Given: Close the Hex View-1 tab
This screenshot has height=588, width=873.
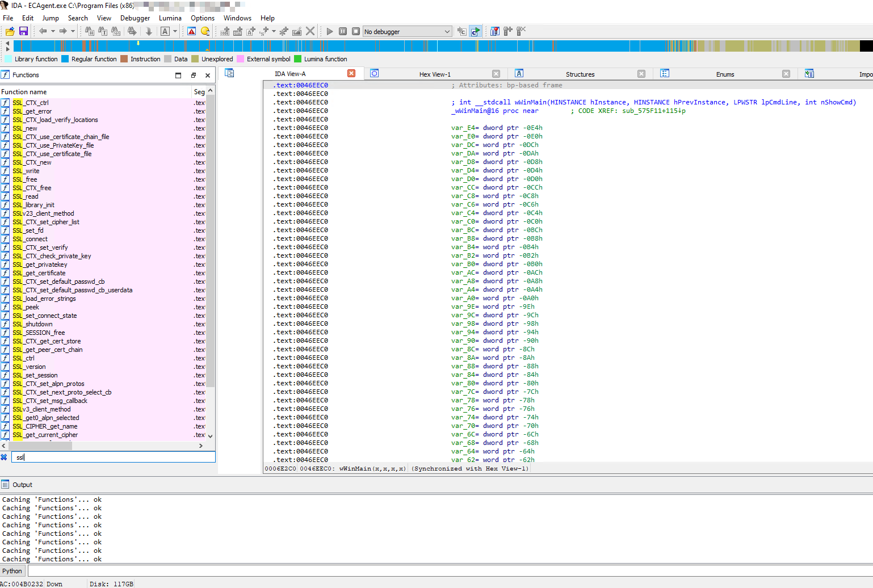Looking at the screenshot, I should coord(496,74).
